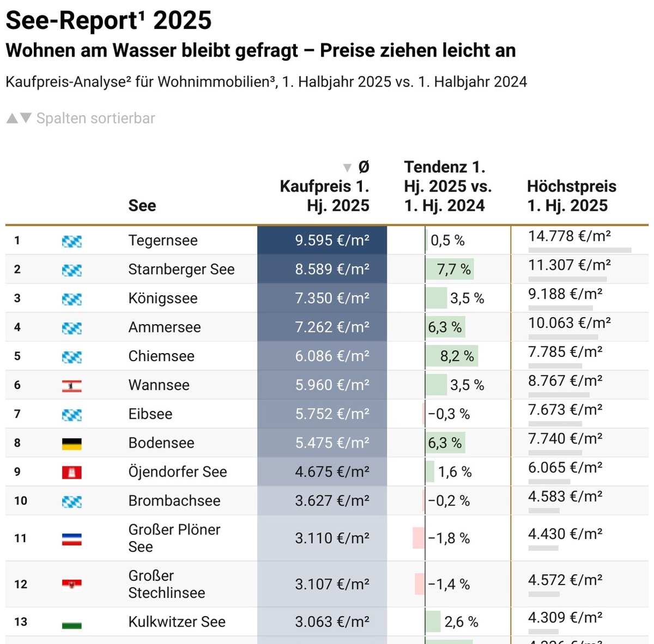Click the Hamburg flag beside Öjendorfer See
Image resolution: width=654 pixels, height=644 pixels.
coord(72,472)
